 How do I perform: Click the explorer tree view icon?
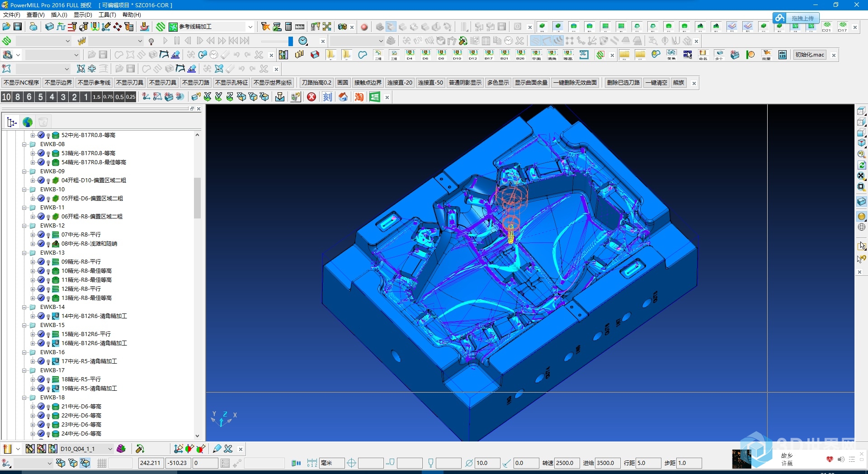(12, 122)
